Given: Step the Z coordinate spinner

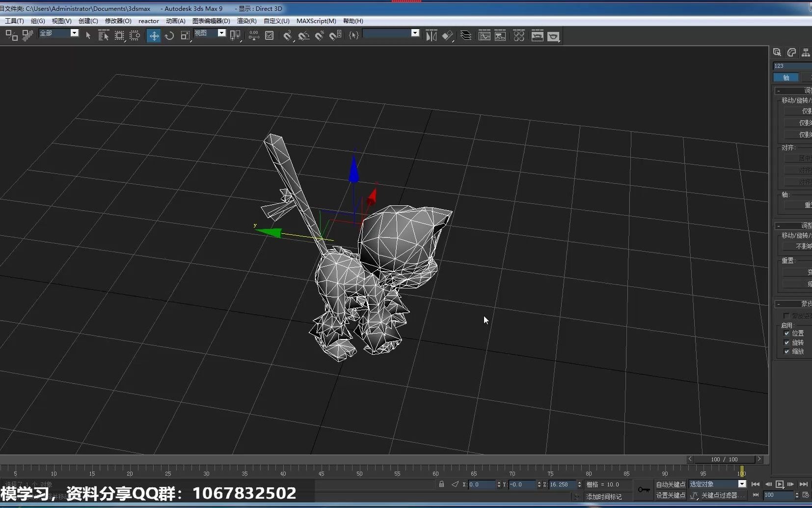Looking at the screenshot, I should 579,484.
